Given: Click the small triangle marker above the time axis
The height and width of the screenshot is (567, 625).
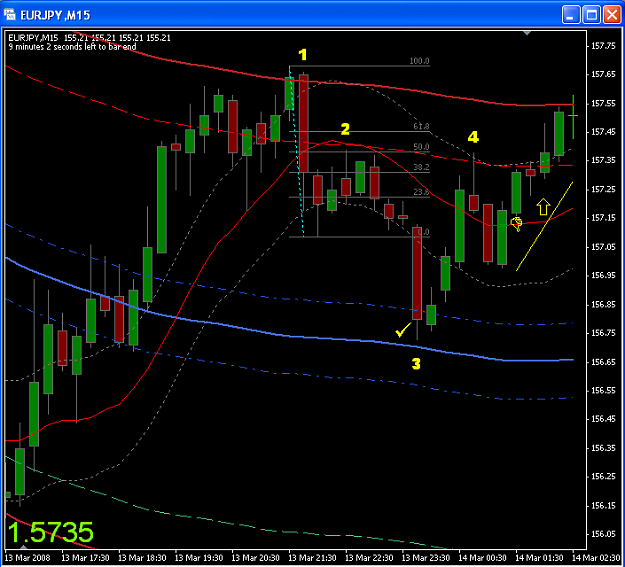Looking at the screenshot, I should (x=24, y=547).
